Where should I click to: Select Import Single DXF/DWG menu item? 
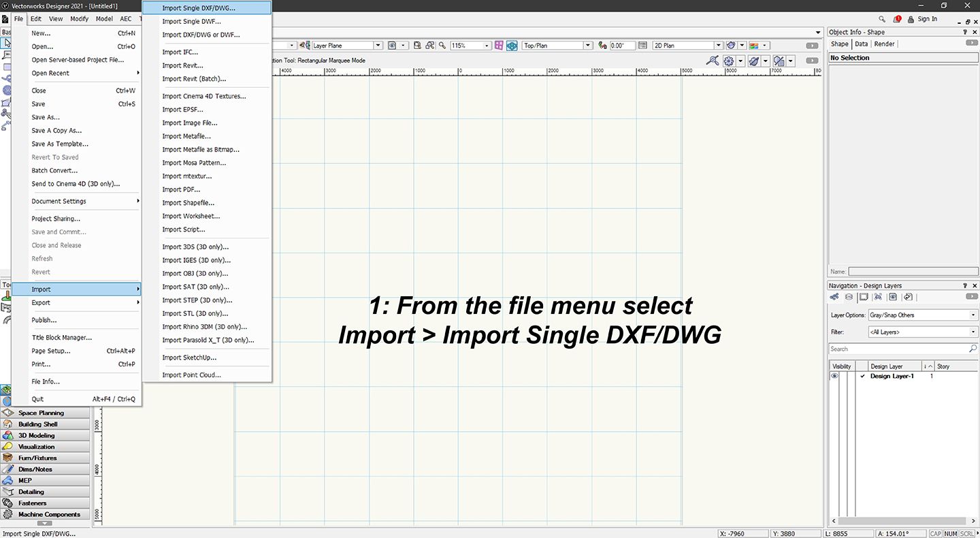[x=207, y=8]
